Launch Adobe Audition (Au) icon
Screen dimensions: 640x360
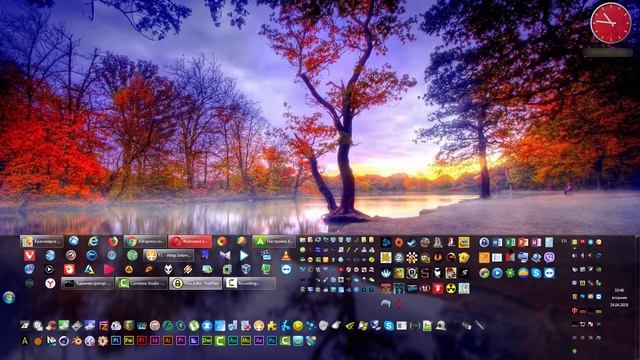[233, 341]
